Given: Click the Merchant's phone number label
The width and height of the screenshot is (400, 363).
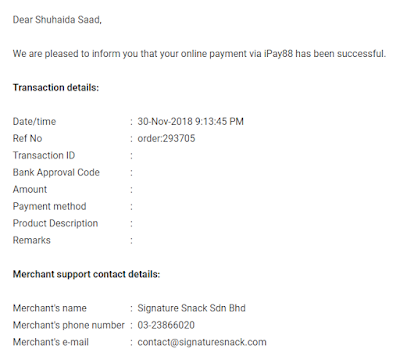Looking at the screenshot, I should (69, 325).
